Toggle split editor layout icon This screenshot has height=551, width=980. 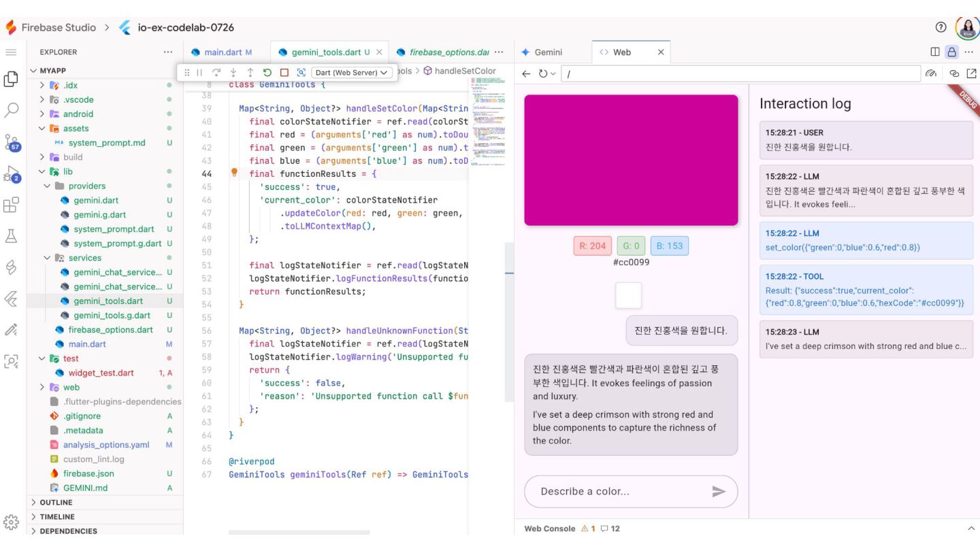coord(935,52)
